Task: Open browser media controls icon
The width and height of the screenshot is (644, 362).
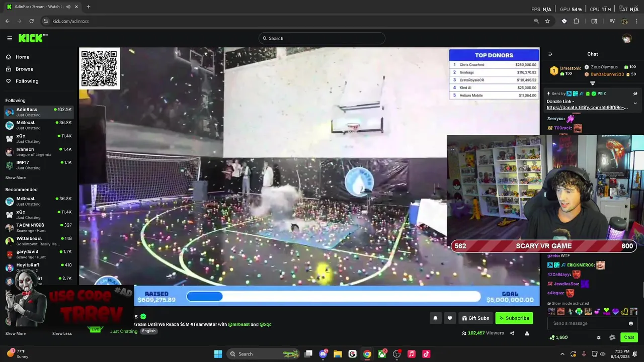Action: (612, 21)
